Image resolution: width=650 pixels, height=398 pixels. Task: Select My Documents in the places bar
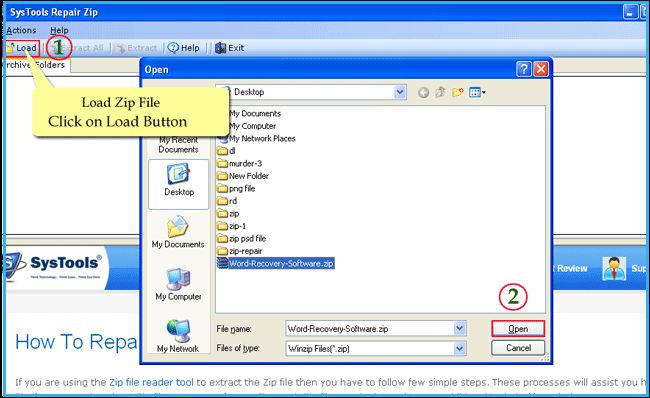click(178, 232)
